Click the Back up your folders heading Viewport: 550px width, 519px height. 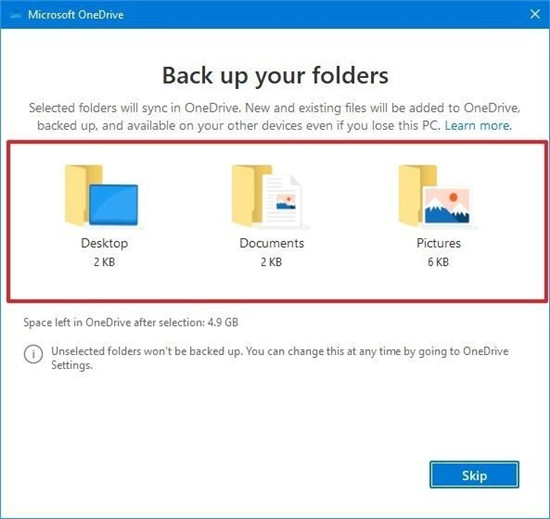[275, 76]
